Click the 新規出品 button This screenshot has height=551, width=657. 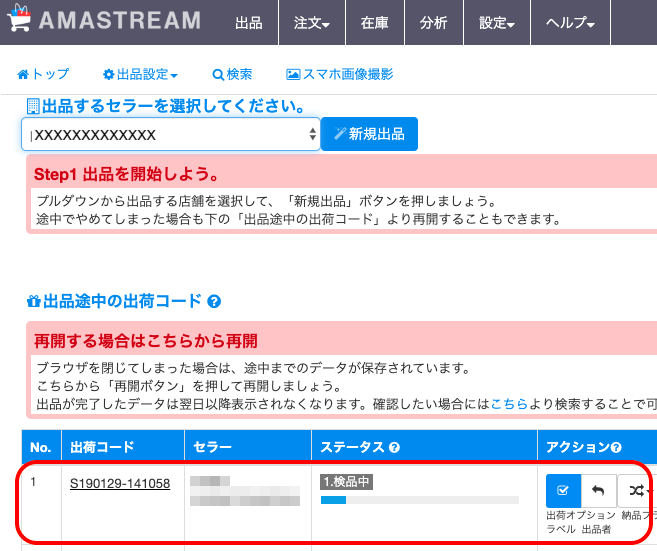coord(369,134)
